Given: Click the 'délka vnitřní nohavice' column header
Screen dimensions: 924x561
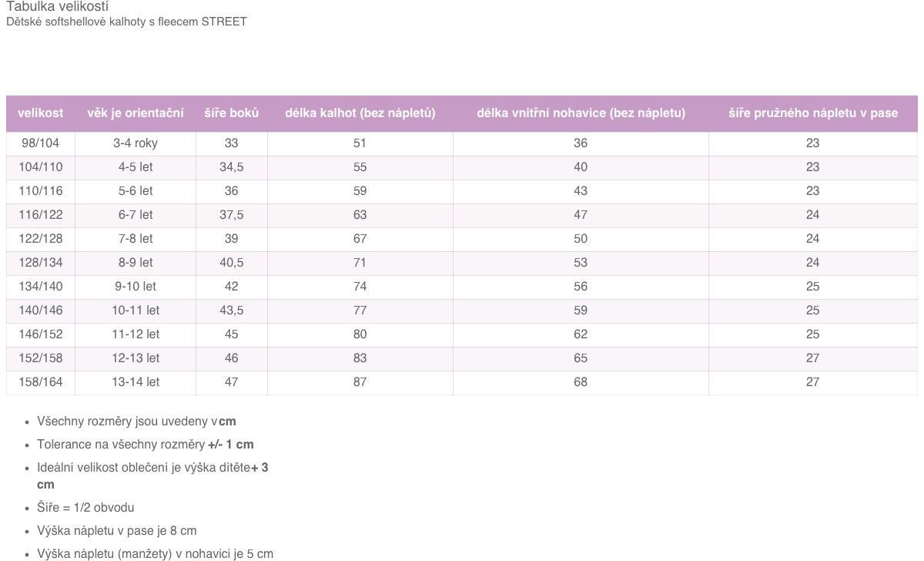Looking at the screenshot, I should click(581, 113).
